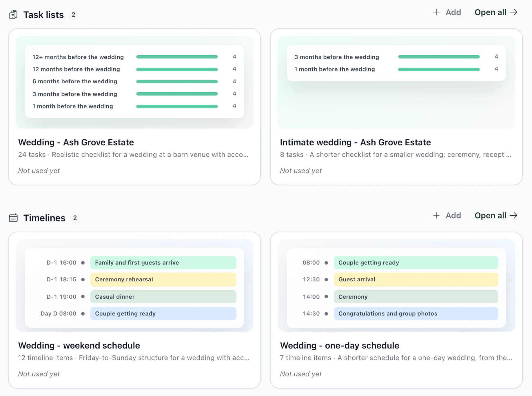This screenshot has height=396, width=532.
Task: Click the 'Casual dinner' timeline item
Action: [x=163, y=297]
